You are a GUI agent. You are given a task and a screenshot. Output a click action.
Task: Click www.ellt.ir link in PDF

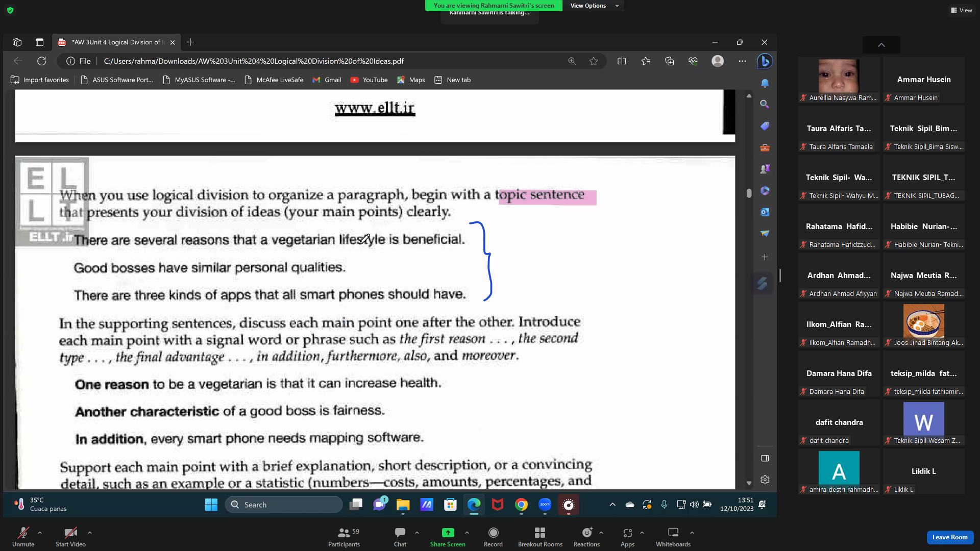(x=375, y=108)
